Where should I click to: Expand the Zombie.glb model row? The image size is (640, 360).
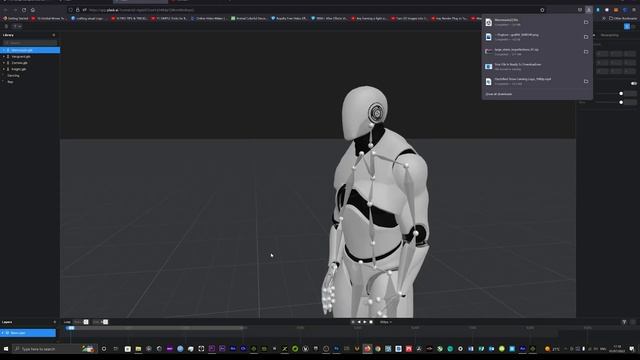pyautogui.click(x=4, y=63)
